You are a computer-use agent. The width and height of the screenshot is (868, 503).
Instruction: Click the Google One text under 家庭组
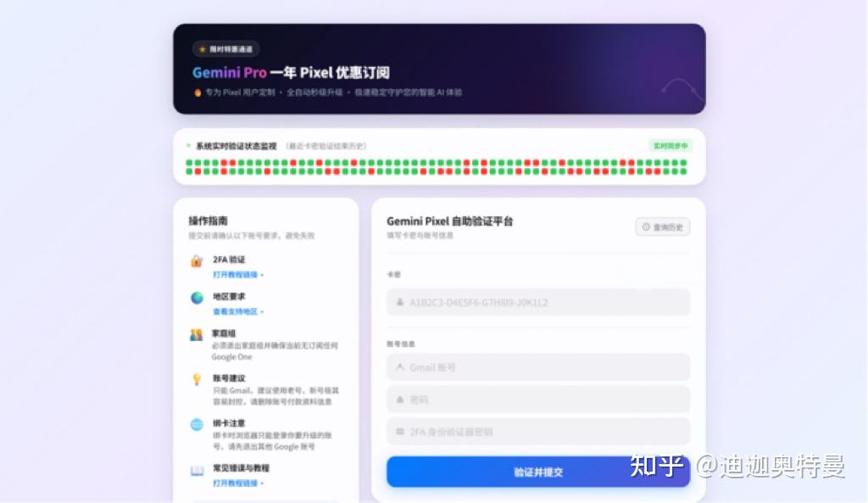pos(232,357)
